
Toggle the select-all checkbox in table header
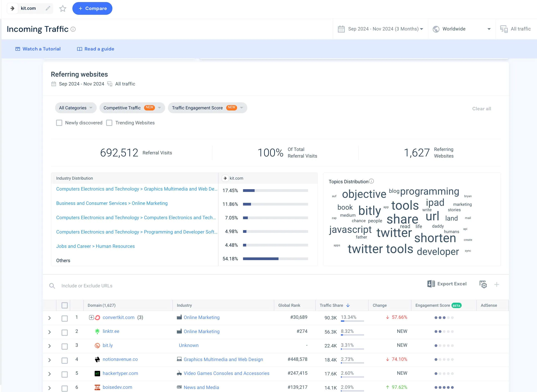tap(65, 305)
